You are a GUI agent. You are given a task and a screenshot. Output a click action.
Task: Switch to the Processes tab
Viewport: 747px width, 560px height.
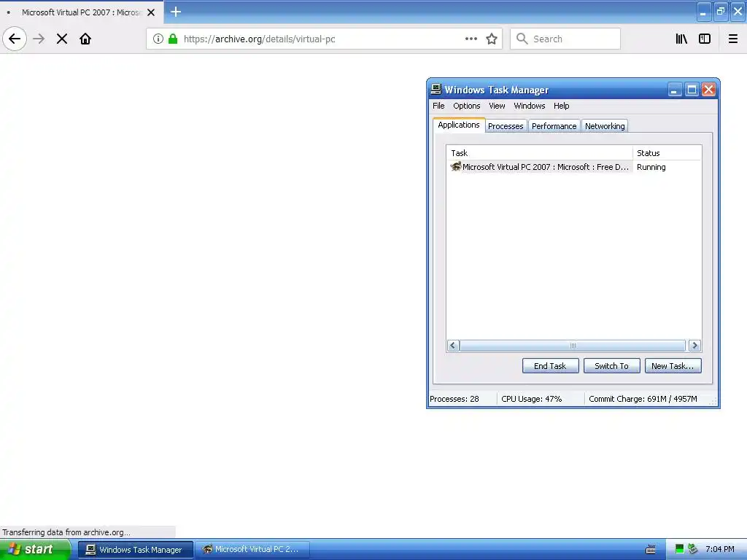506,126
